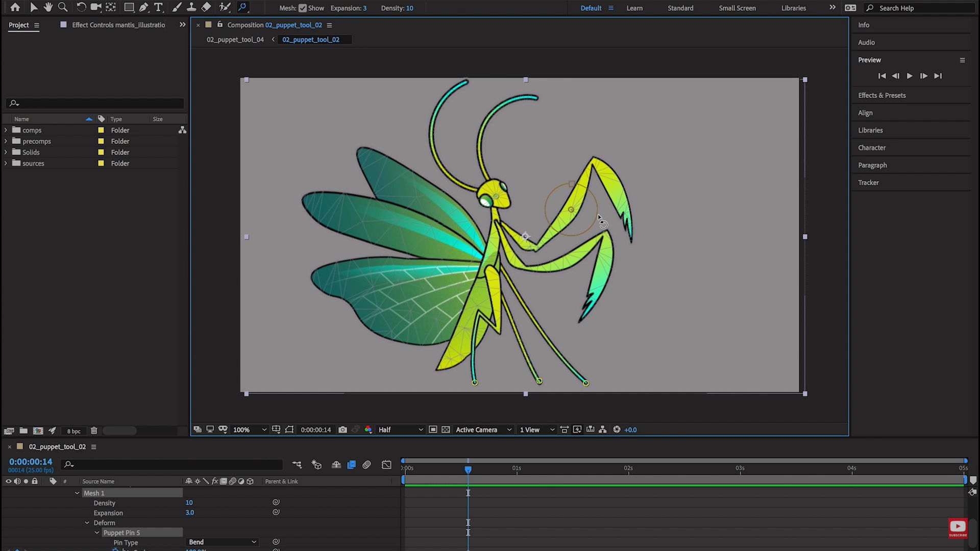Uncheck the Mesh Show checkbox
Viewport: 980px width, 551px height.
303,8
